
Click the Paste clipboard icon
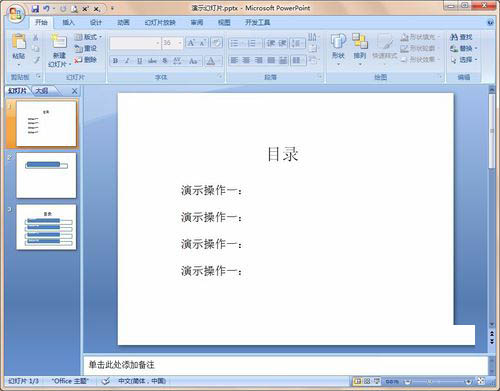coord(19,42)
